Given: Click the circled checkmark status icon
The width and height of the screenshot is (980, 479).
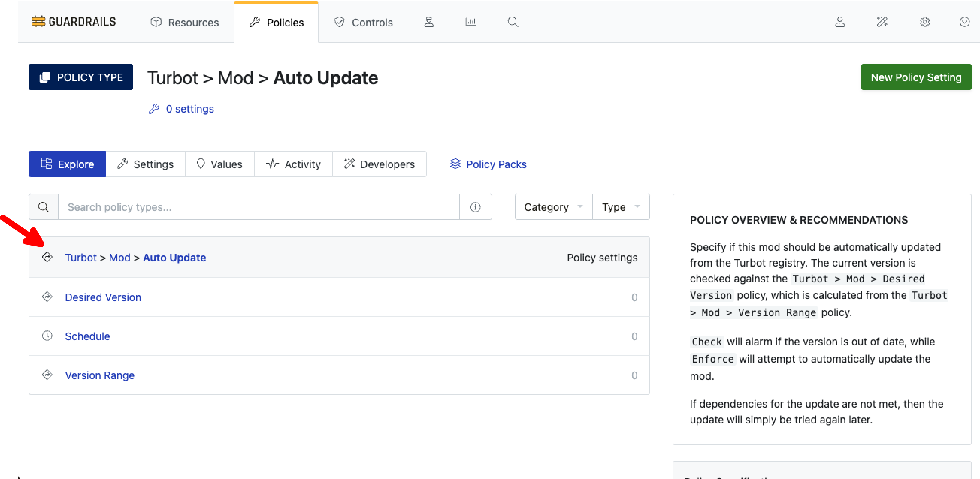Looking at the screenshot, I should [964, 22].
